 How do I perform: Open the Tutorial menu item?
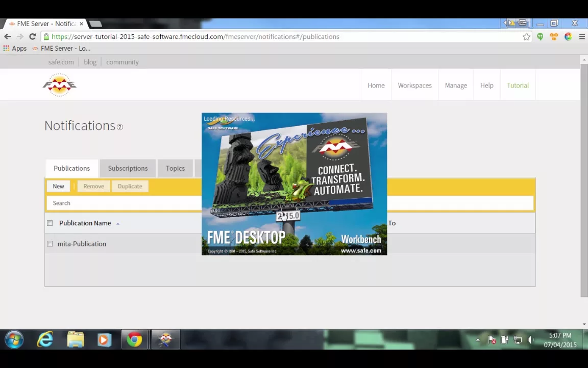518,85
